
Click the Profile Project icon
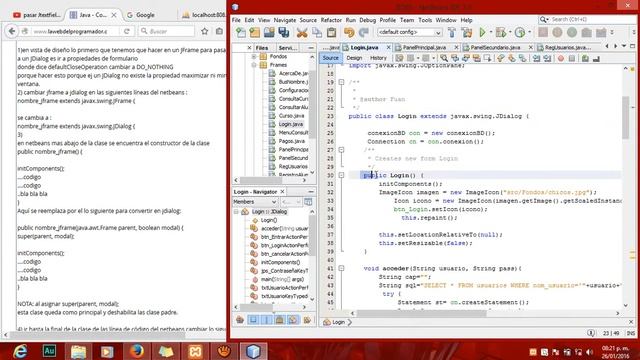point(520,32)
